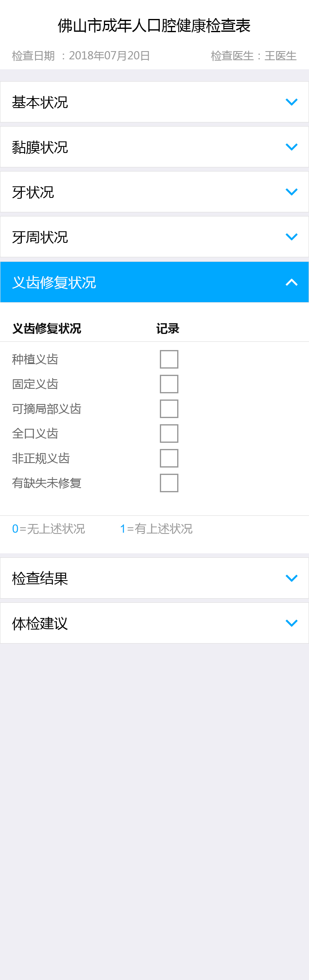Check the 种植义齿 checkbox
The image size is (309, 980).
(x=169, y=359)
